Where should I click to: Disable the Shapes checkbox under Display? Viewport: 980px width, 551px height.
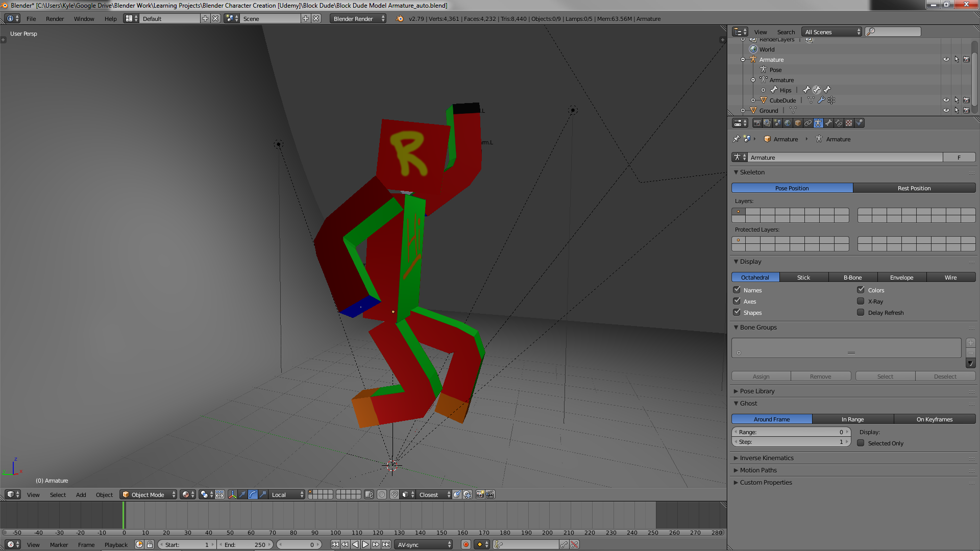(x=737, y=312)
